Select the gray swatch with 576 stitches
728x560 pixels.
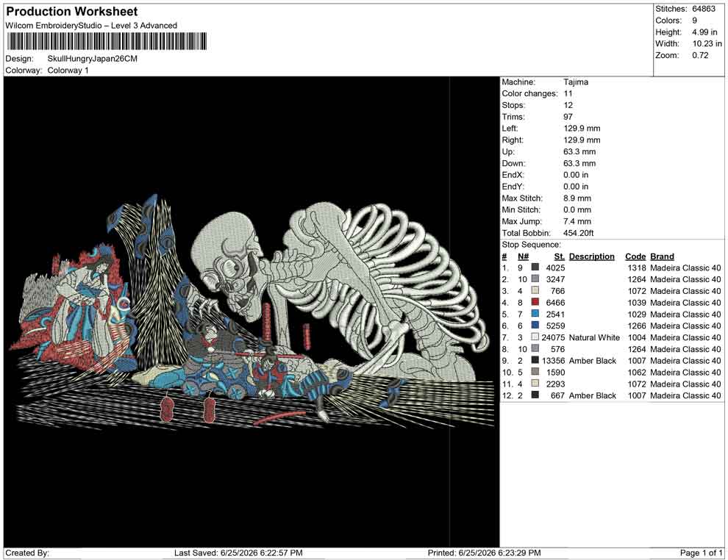(x=535, y=348)
